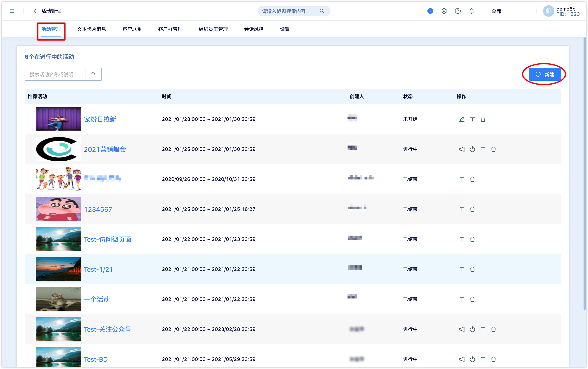Viewport: 588px width, 369px height.
Task: Open the 1234567 activity link
Action: (x=98, y=209)
